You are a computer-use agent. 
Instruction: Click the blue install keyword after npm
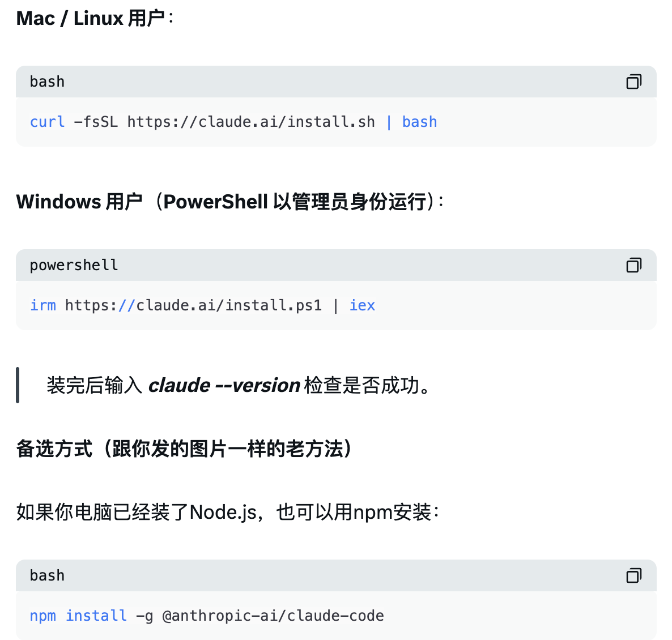[x=96, y=616]
